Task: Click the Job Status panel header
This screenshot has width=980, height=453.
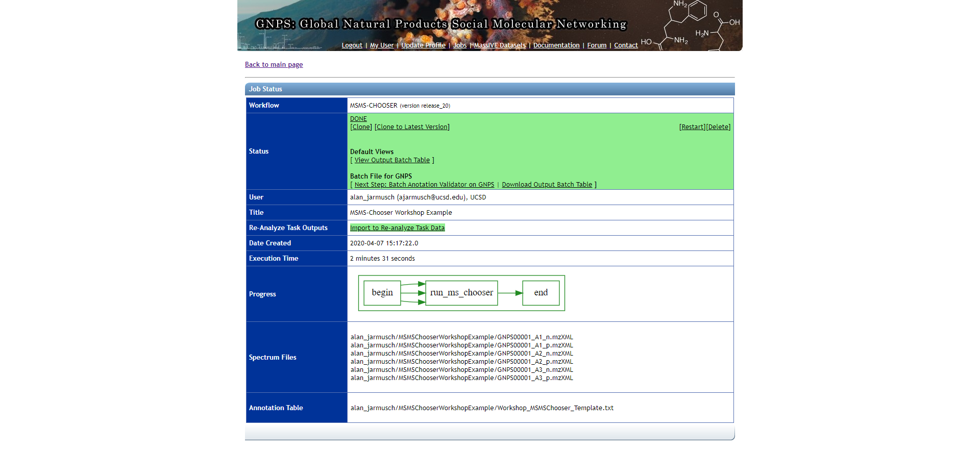Action: point(490,89)
